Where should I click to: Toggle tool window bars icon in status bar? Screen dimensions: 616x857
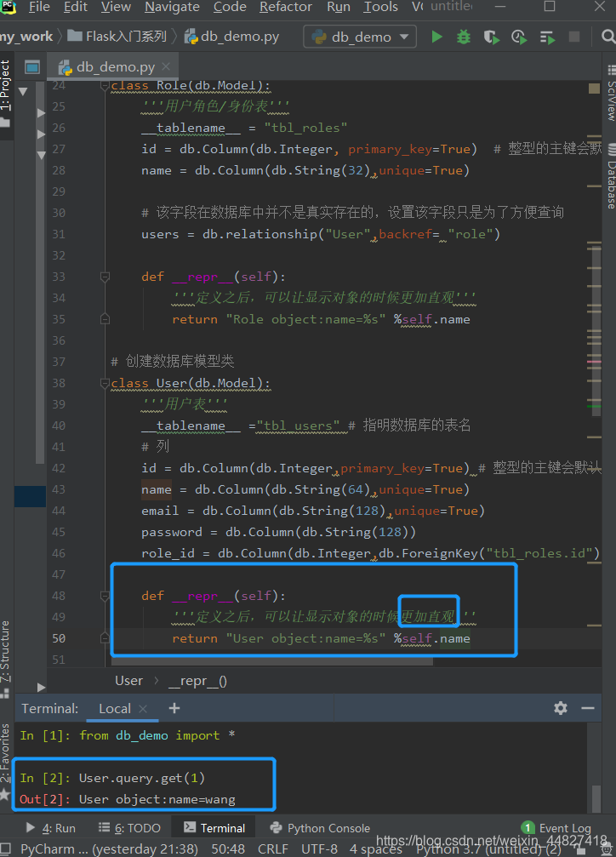click(x=5, y=849)
